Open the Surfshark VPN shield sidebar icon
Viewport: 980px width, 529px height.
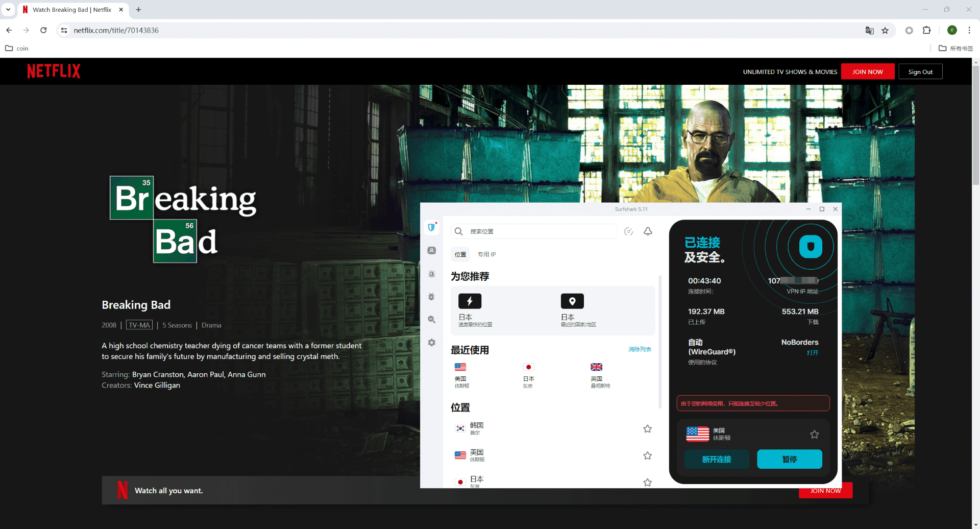(x=432, y=227)
